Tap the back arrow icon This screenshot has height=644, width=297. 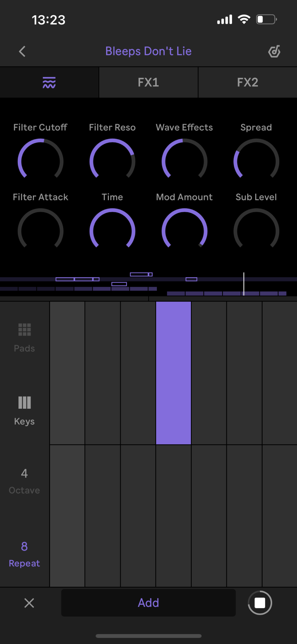22,52
